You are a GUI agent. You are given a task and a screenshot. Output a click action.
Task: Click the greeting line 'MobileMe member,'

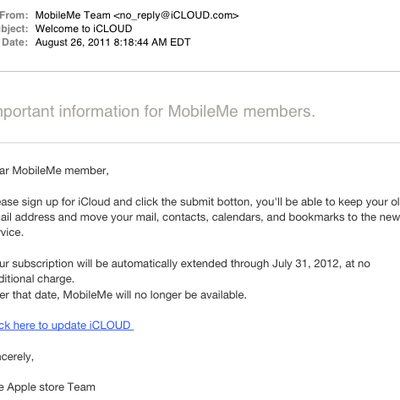61,171
